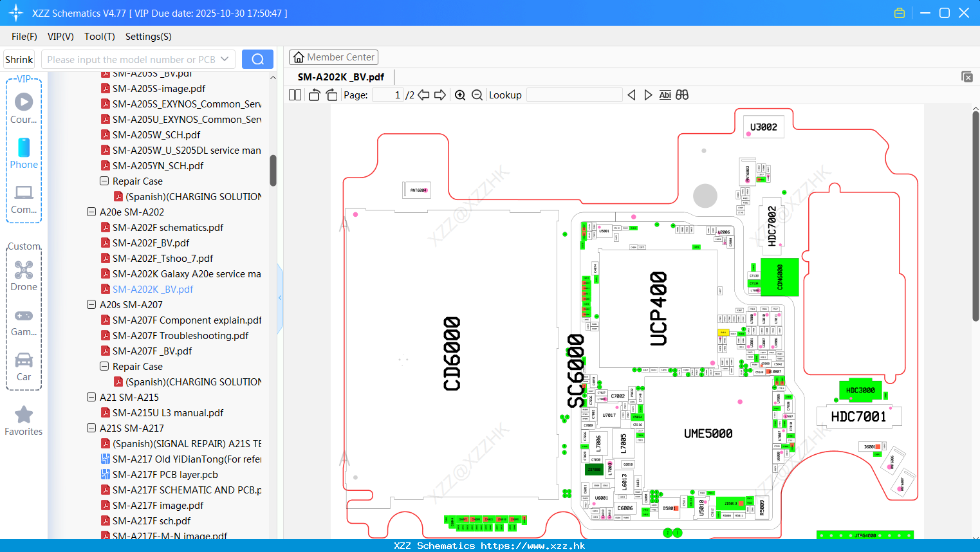Image resolution: width=980 pixels, height=552 pixels.
Task: Select the Phone category icon
Action: coord(24,153)
